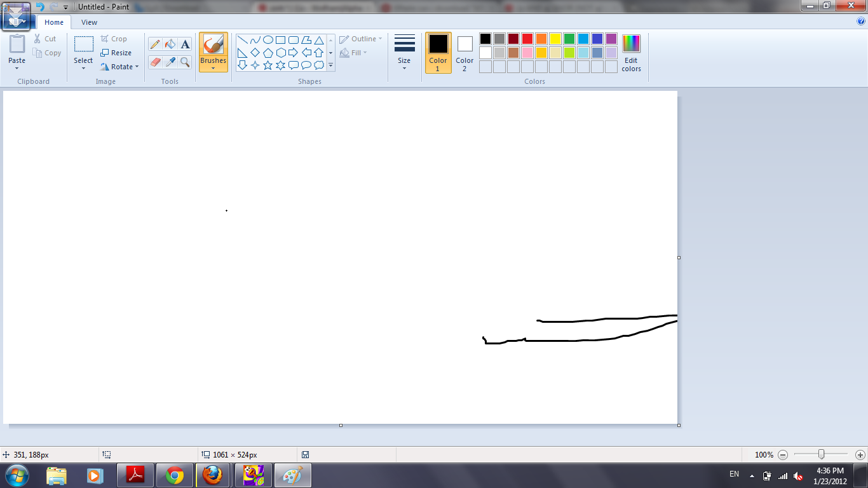Select the Color picker tool
This screenshot has height=488, width=868.
pyautogui.click(x=169, y=63)
